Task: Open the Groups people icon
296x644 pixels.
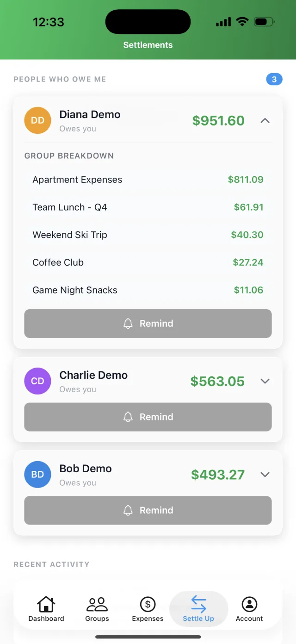Action: click(97, 604)
